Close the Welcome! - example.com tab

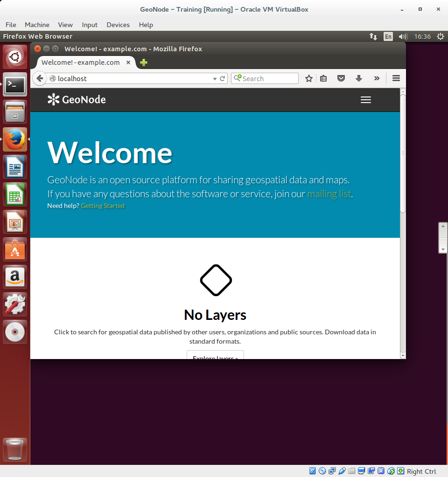tap(128, 62)
